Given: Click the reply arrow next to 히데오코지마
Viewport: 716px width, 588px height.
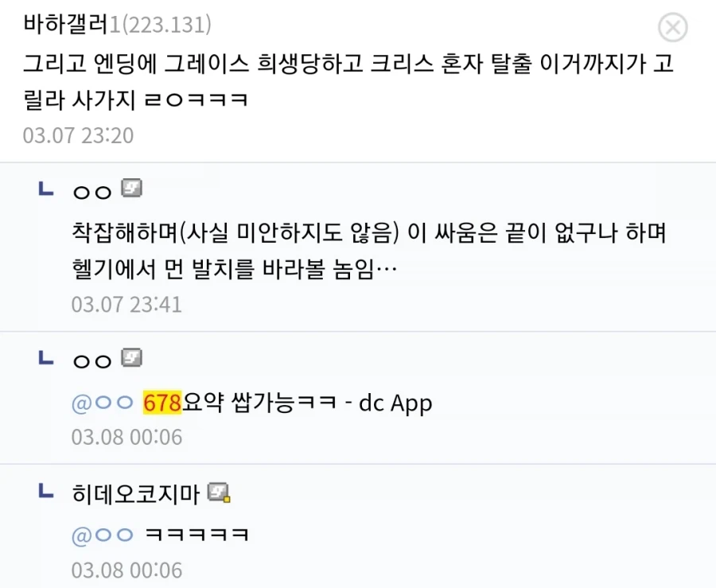Looking at the screenshot, I should click(45, 493).
